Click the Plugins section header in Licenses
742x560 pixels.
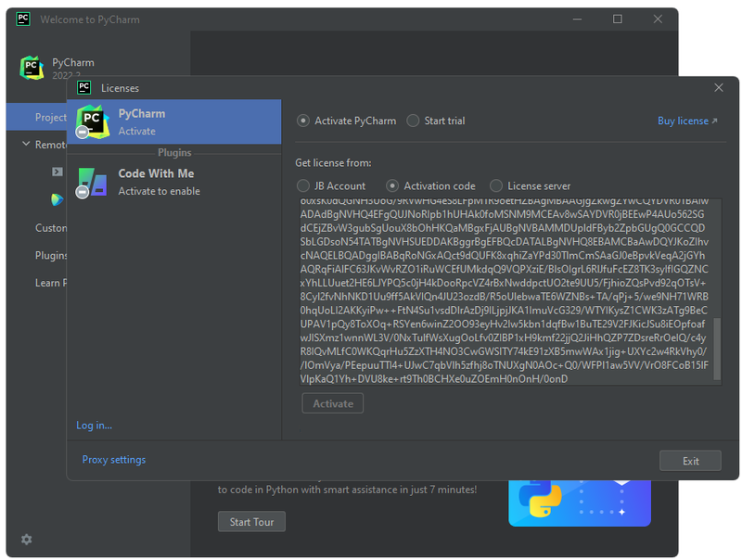174,153
